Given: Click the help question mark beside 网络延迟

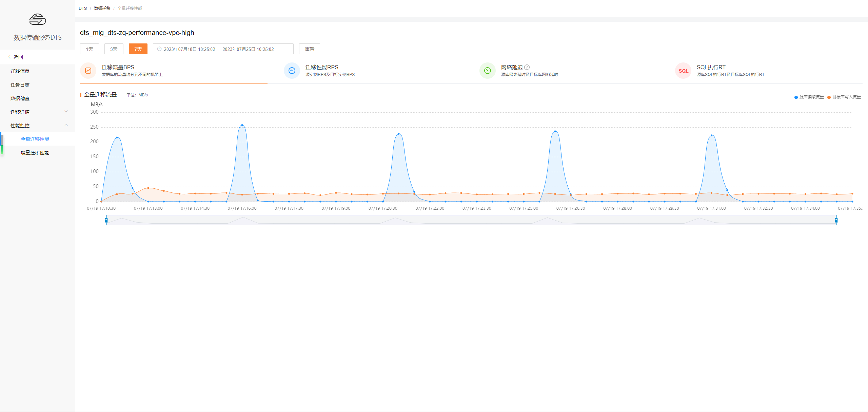Looking at the screenshot, I should (x=527, y=67).
